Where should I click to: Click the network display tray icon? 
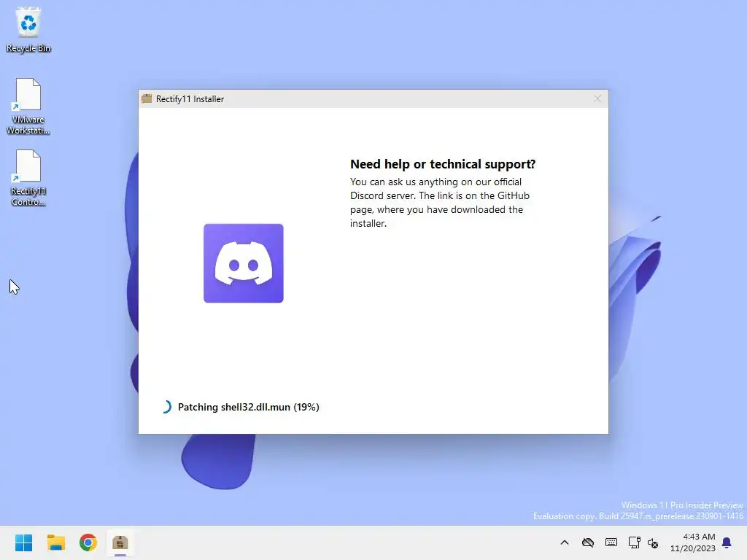(634, 542)
